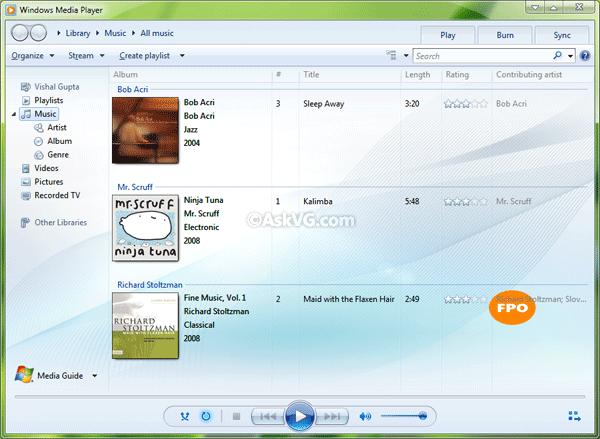Sort by the Length column header
The height and width of the screenshot is (439, 600).
[x=417, y=75]
